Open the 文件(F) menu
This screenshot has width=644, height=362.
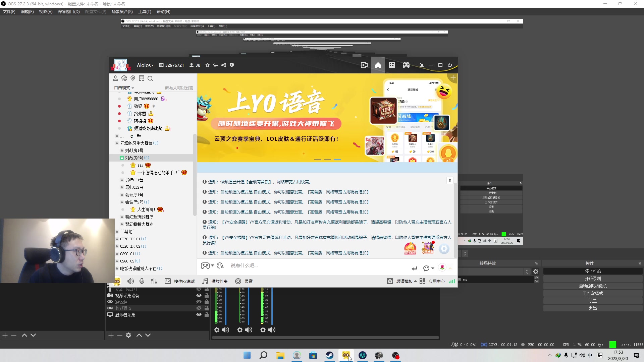pos(9,12)
